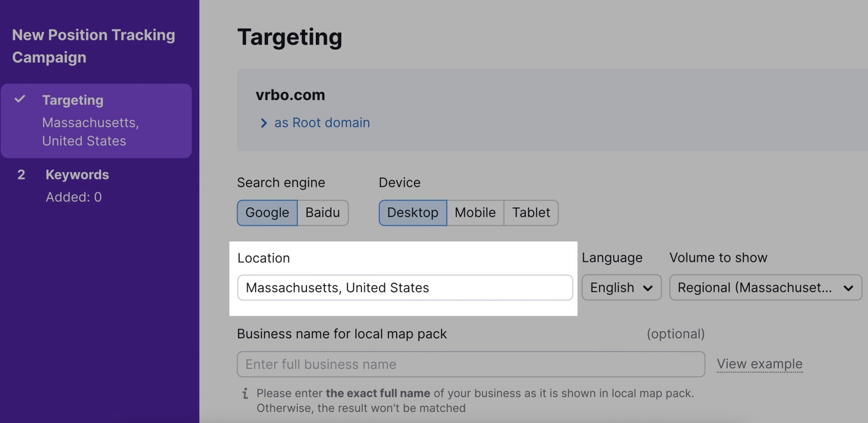This screenshot has width=868, height=423.
Task: Go to the Keywords step in sidebar
Action: click(77, 175)
